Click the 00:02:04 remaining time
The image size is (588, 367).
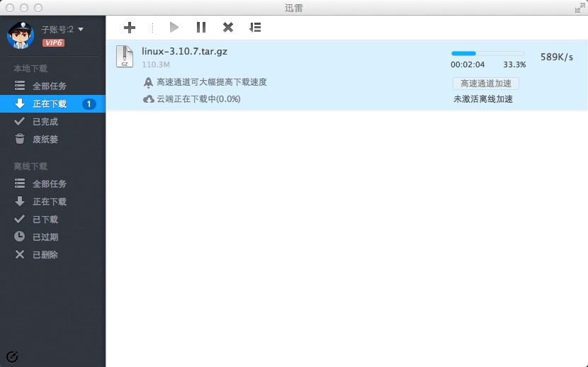pos(468,64)
